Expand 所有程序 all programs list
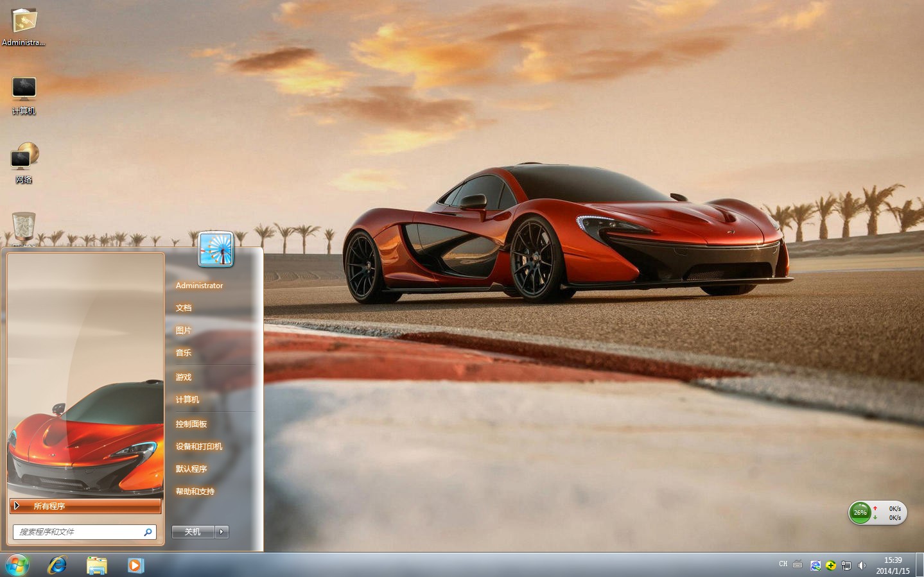Viewport: 924px width, 577px height. [85, 506]
